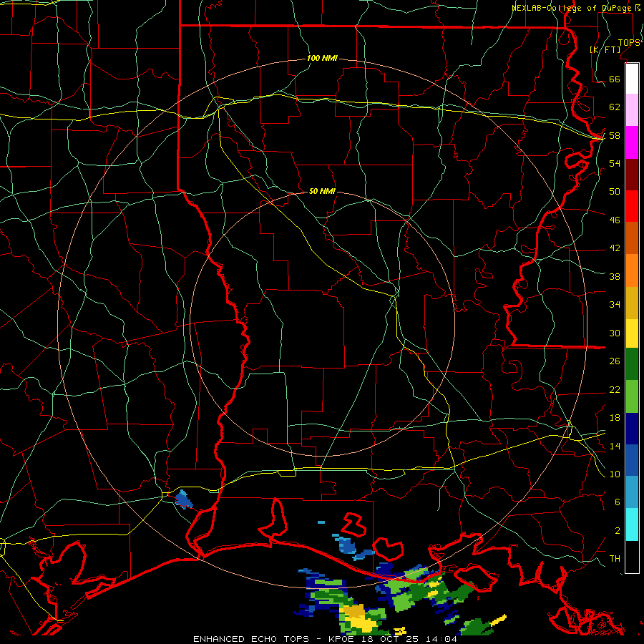The width and height of the screenshot is (644, 644).
Task: Click the "10" legend value
Action: click(x=615, y=474)
